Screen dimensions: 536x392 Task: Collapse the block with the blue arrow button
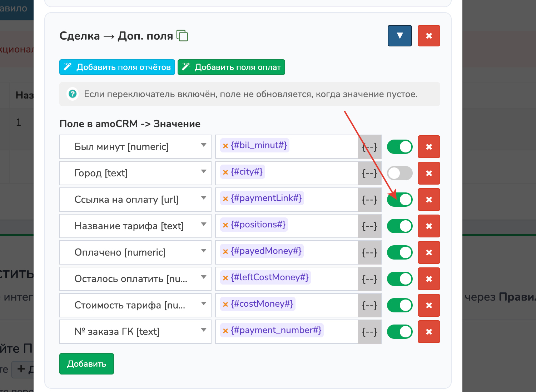[x=399, y=36]
